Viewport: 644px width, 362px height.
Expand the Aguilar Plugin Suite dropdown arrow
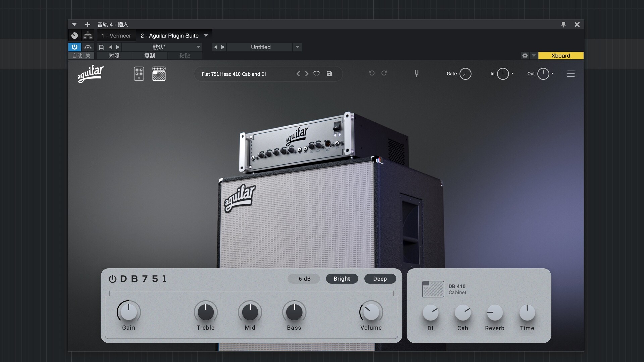(x=206, y=36)
